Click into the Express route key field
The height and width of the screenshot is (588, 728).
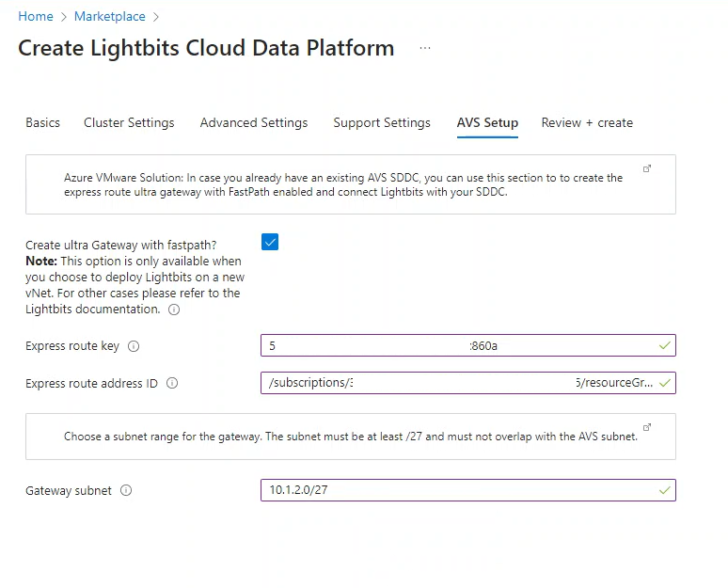468,345
